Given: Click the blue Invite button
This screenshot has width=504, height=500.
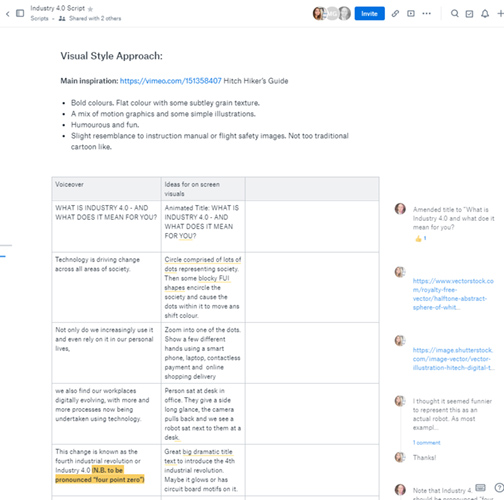Looking at the screenshot, I should point(369,14).
